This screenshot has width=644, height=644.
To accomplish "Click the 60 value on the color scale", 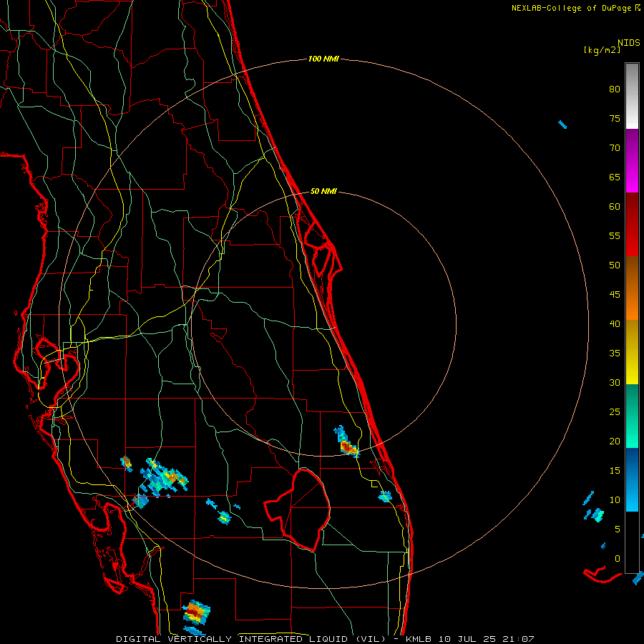I will click(615, 207).
